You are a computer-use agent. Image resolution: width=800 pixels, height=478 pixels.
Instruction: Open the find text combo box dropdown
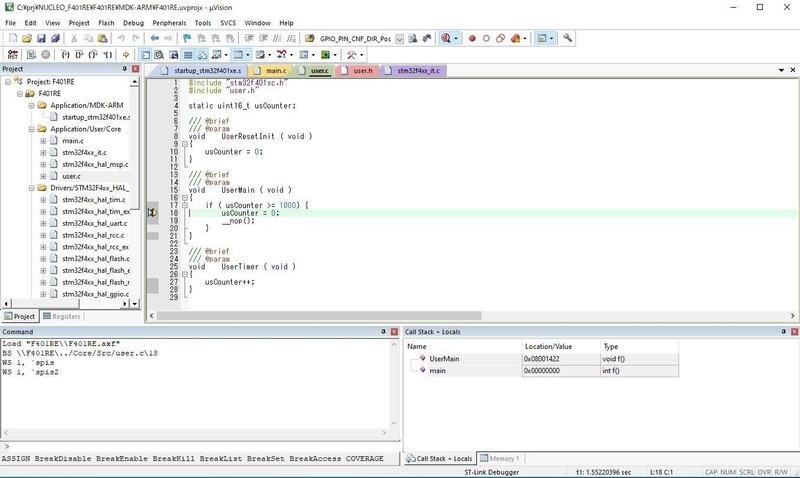click(399, 39)
